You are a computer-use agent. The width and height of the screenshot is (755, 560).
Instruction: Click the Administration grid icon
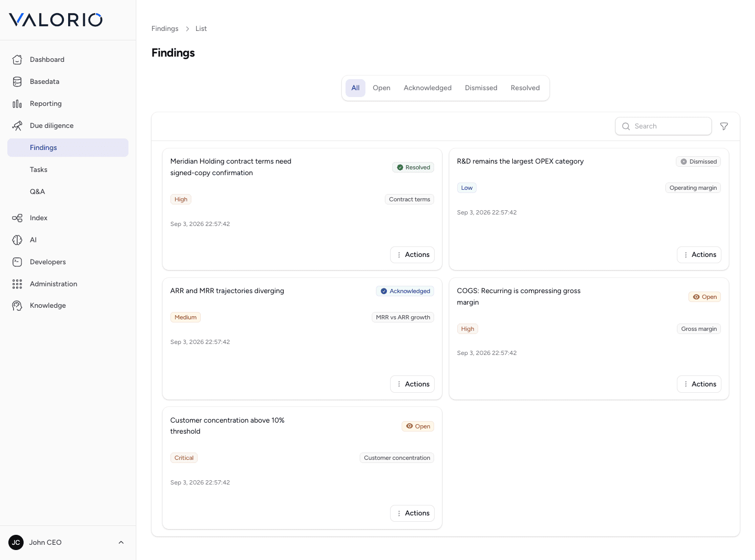(x=17, y=284)
